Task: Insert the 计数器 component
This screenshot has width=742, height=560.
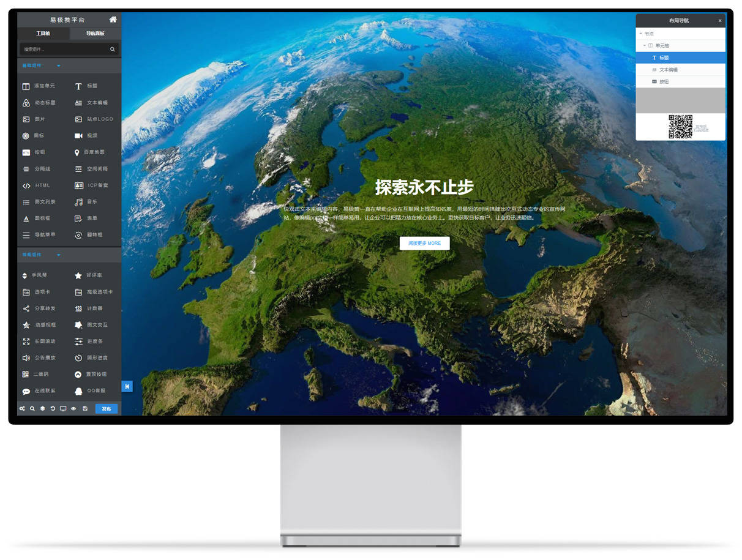Action: coord(89,309)
